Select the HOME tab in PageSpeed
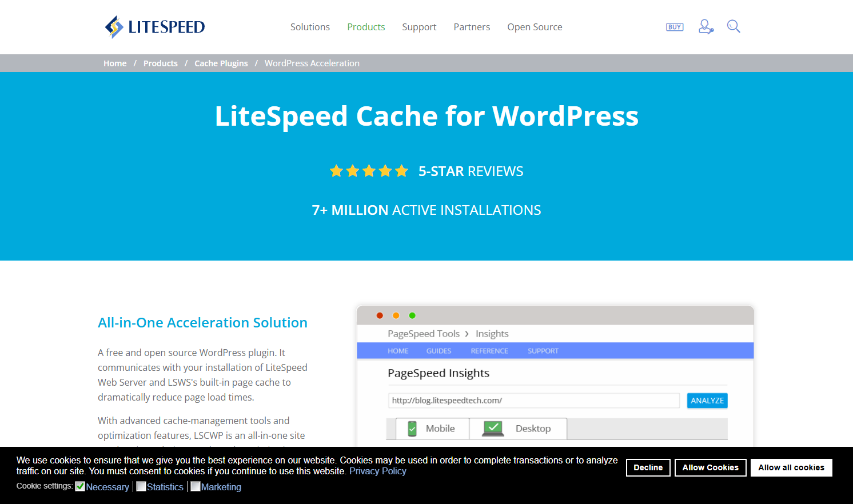Screen dimensions: 853x504 tap(398, 351)
